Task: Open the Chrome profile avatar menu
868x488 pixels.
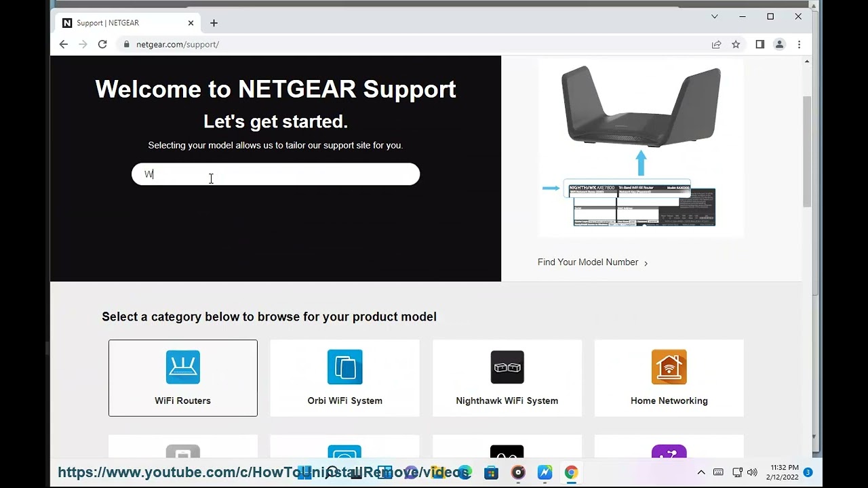Action: pos(779,44)
